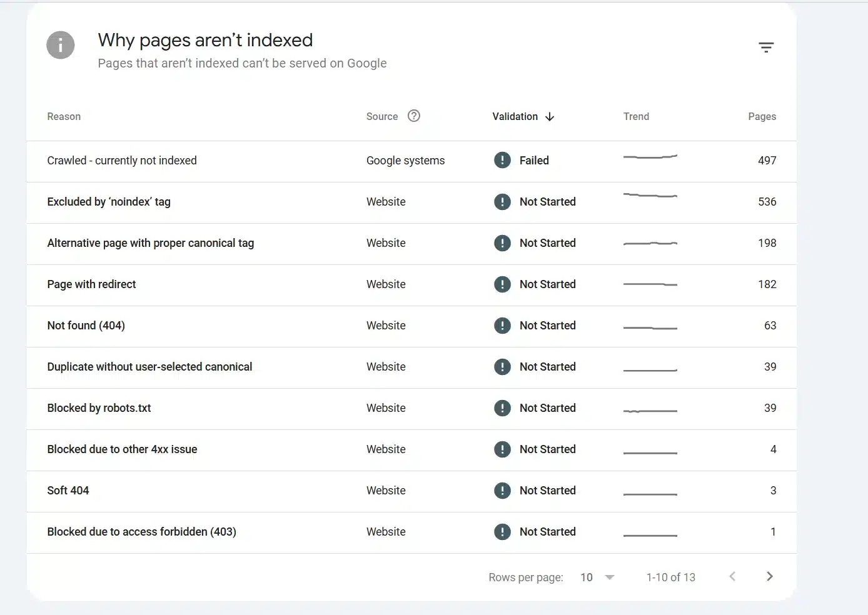This screenshot has width=868, height=615.
Task: Sort the table by the Reason column header
Action: pyautogui.click(x=63, y=116)
